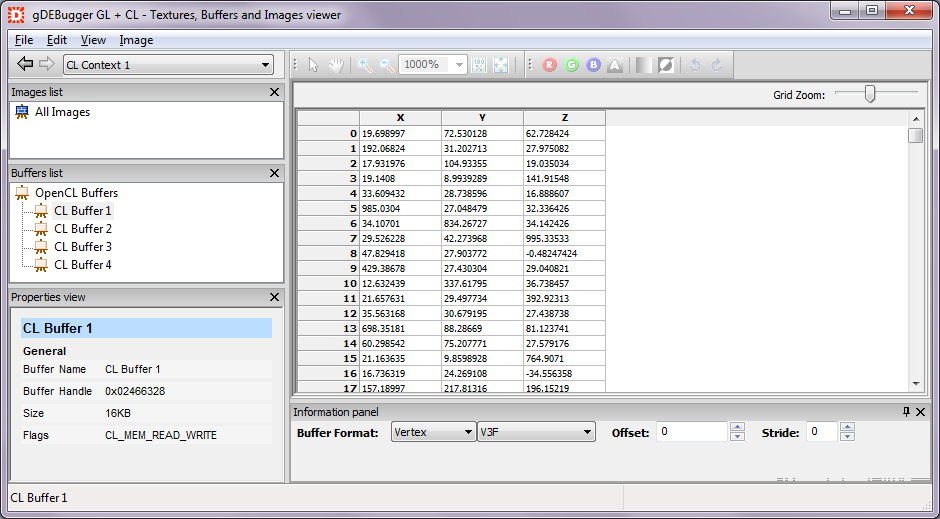The height and width of the screenshot is (519, 940).
Task: Expand the V3F format dropdown
Action: 536,432
